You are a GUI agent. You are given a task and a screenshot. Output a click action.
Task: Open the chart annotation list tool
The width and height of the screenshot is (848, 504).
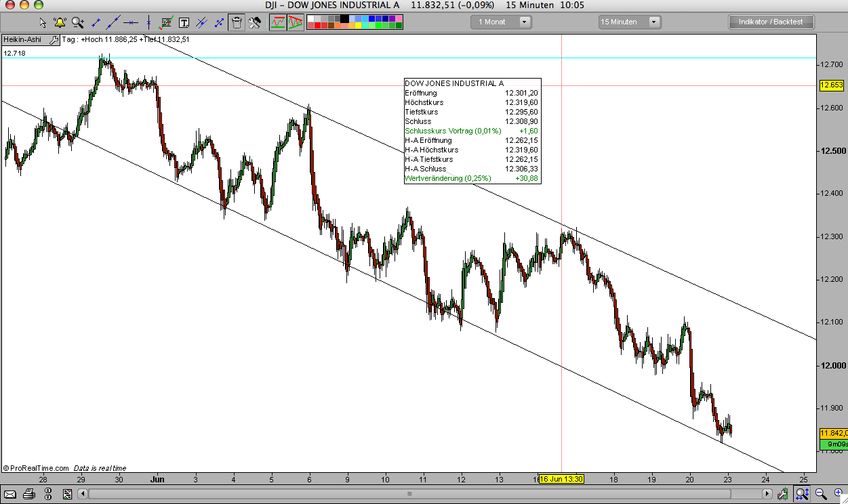[x=166, y=22]
